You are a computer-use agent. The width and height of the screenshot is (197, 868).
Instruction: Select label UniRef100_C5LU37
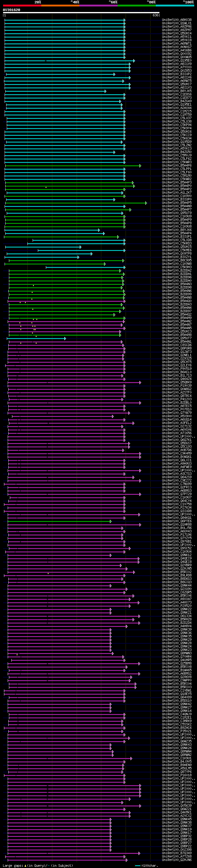pyautogui.click(x=177, y=118)
